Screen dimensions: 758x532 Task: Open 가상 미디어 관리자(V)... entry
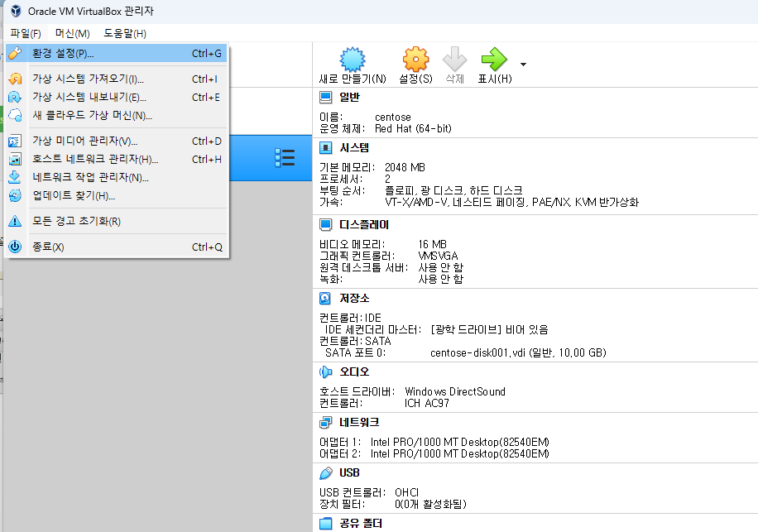[x=117, y=141]
